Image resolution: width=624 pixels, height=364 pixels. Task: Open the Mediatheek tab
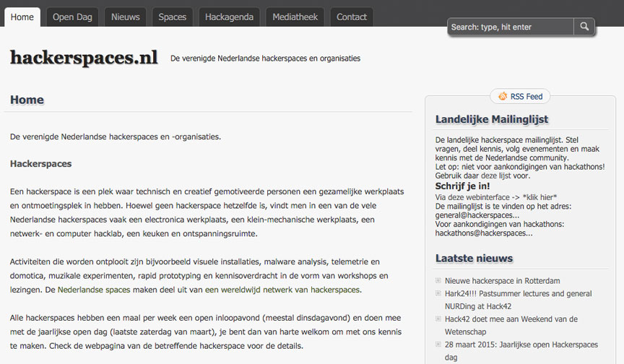tap(295, 17)
